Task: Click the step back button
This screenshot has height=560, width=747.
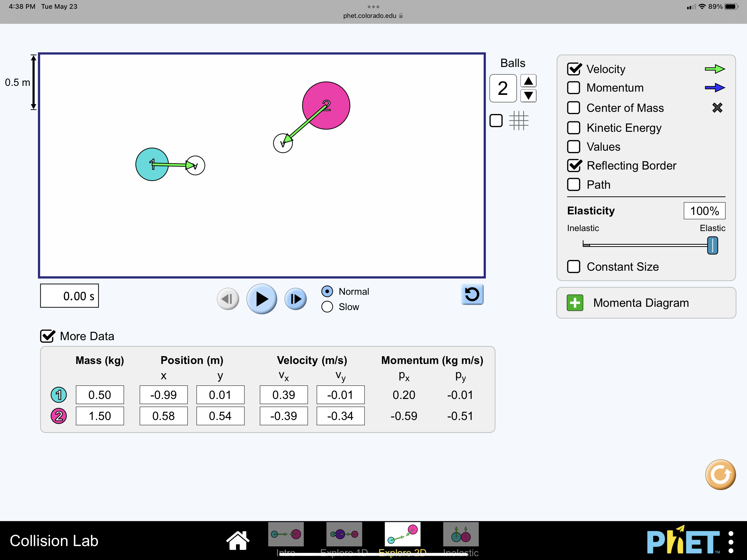Action: pos(228,299)
